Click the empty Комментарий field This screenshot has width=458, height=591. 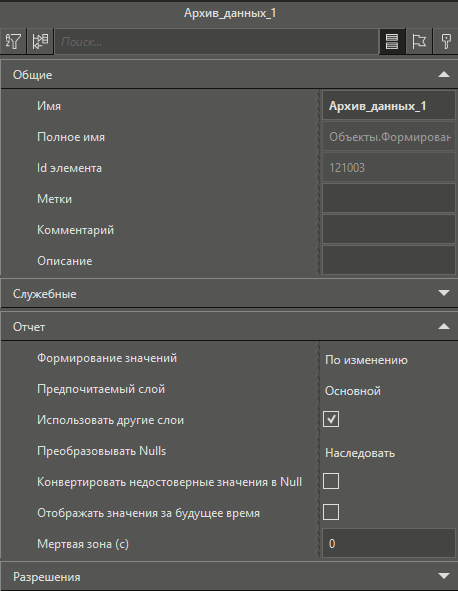389,230
